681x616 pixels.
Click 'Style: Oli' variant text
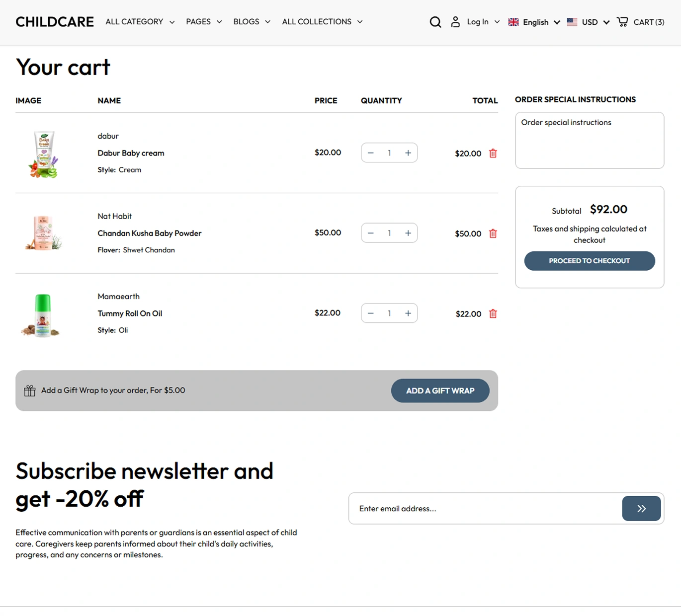(113, 330)
